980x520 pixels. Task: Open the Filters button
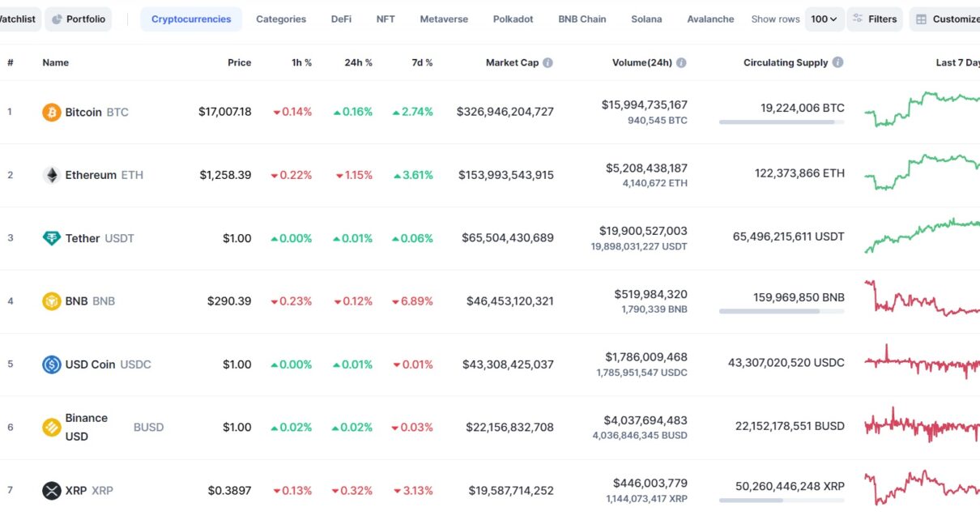(875, 19)
